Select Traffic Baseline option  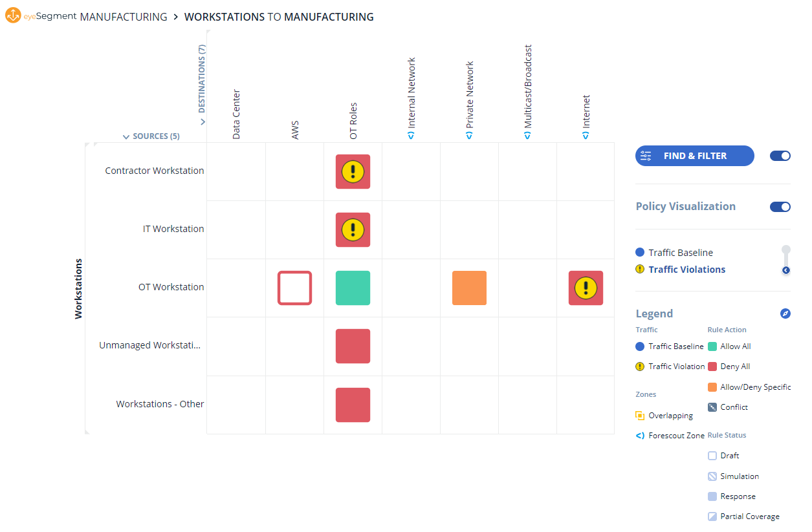click(x=680, y=253)
